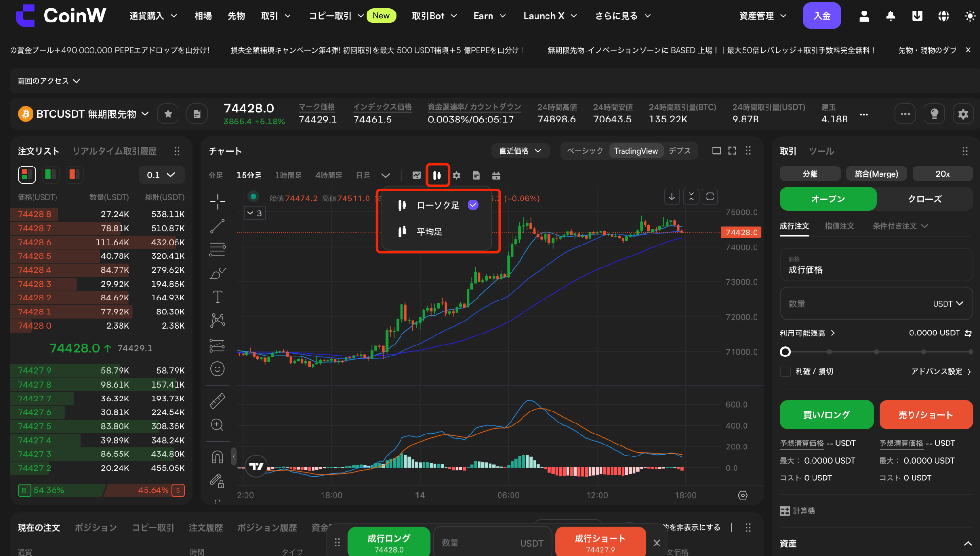Viewport: 980px width, 556px height.
Task: Select the brush drawing tool
Action: (217, 273)
